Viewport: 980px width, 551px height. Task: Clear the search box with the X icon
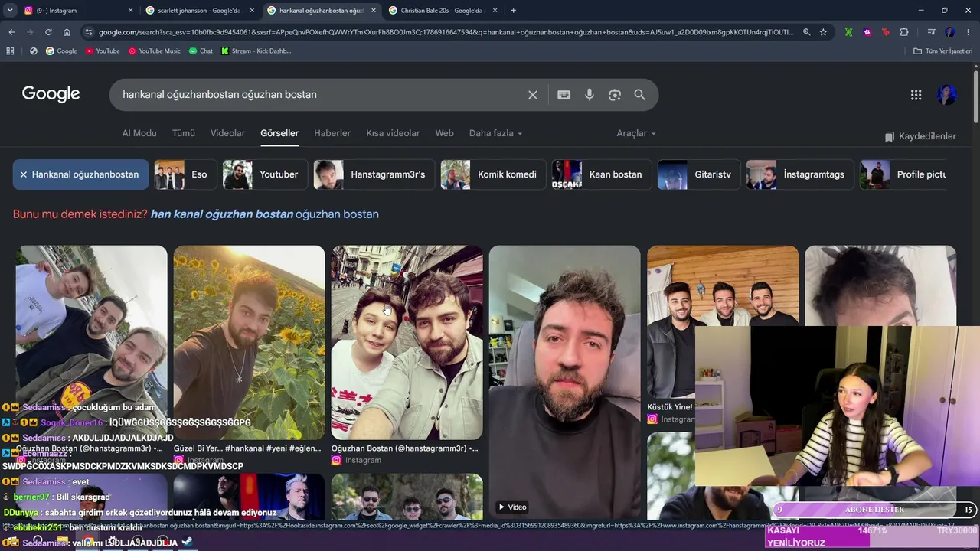[x=533, y=95]
